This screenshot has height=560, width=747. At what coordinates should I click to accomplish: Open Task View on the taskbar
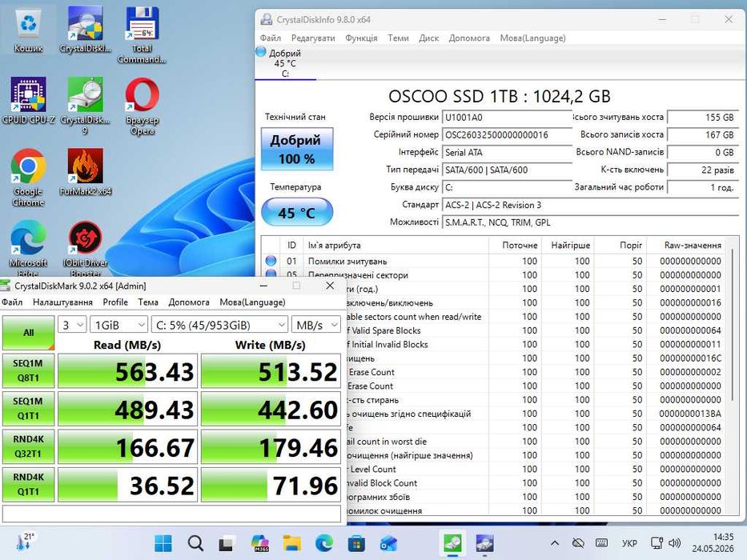[x=227, y=543]
